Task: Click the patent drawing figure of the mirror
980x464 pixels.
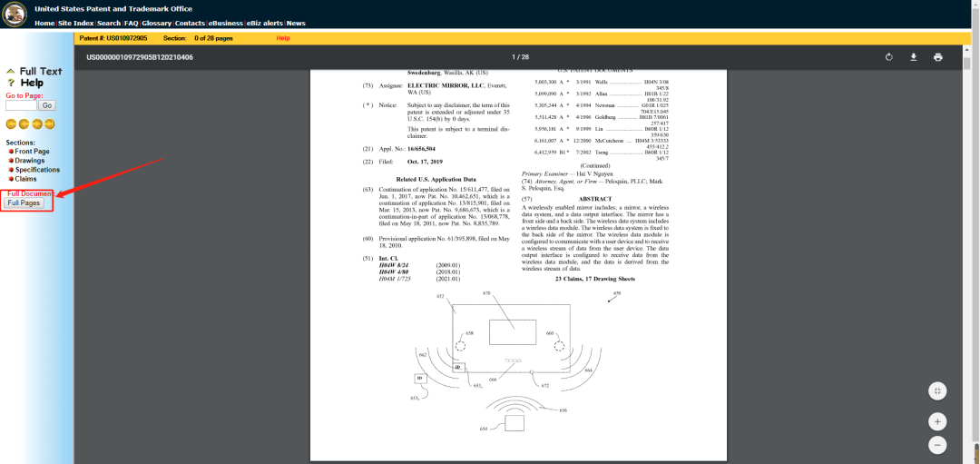Action: click(509, 360)
